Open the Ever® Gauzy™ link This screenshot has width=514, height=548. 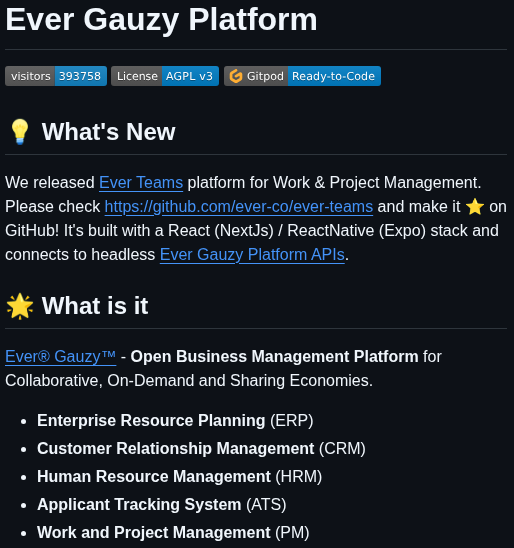tap(60, 356)
